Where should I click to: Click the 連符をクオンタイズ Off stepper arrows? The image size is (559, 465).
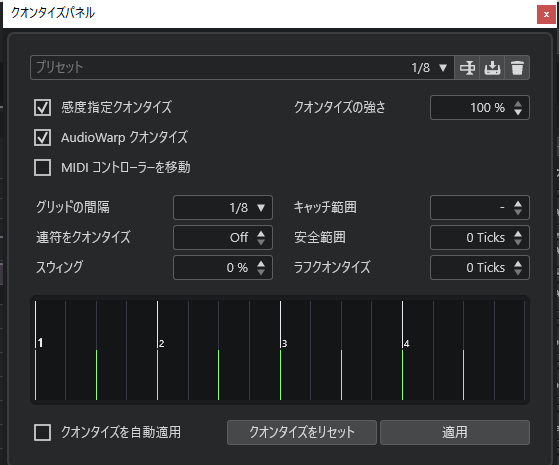tap(261, 237)
